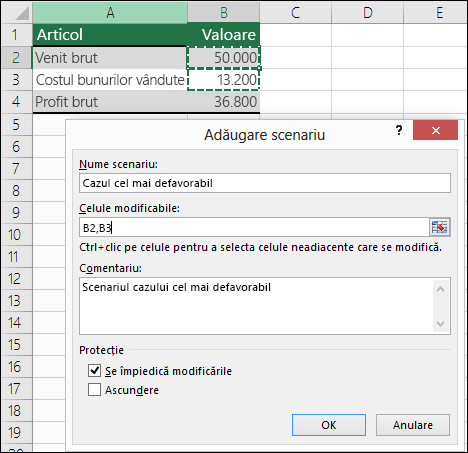468x453 pixels.
Task: Click the select-all corner triangle
Action: [x=17, y=13]
